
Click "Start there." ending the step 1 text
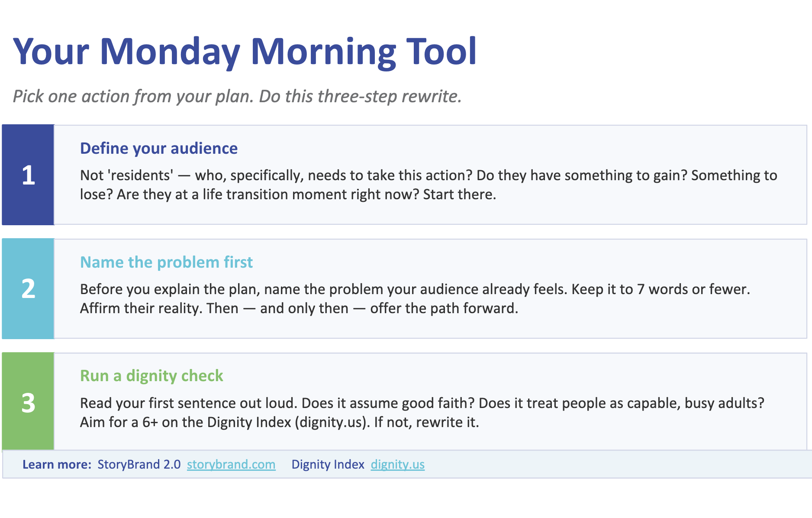tap(459, 194)
